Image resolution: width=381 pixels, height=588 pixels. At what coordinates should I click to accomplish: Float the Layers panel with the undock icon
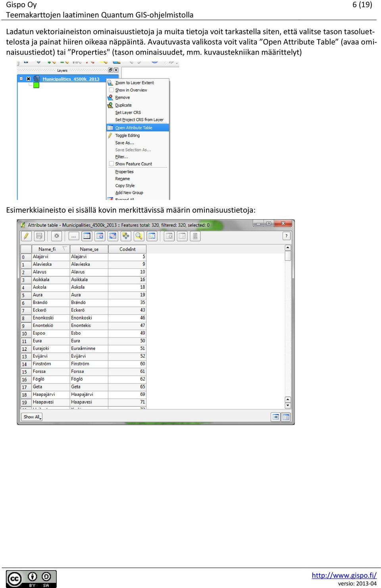pyautogui.click(x=110, y=70)
